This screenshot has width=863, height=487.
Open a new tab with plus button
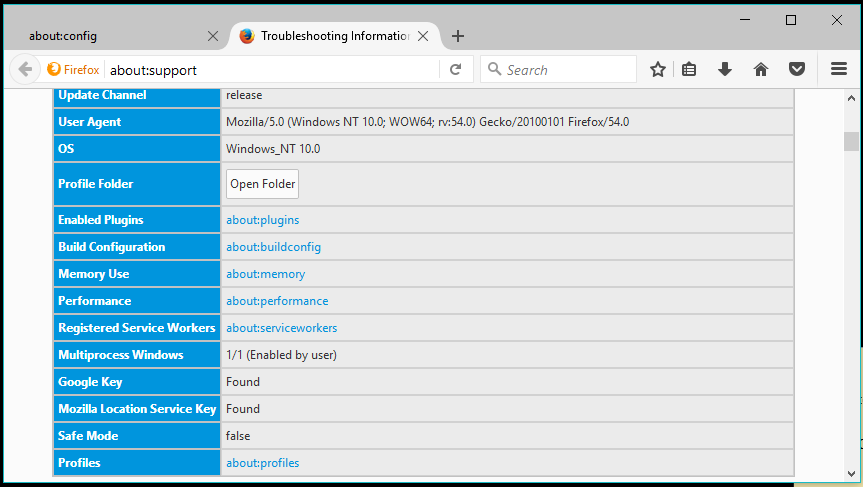(x=458, y=36)
